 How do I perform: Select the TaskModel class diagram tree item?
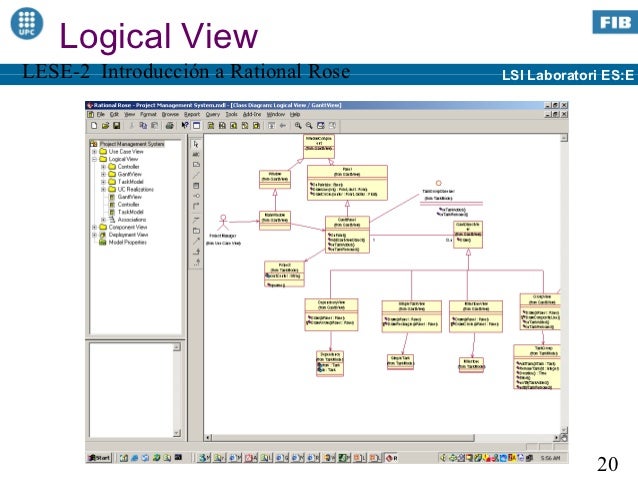pyautogui.click(x=130, y=212)
